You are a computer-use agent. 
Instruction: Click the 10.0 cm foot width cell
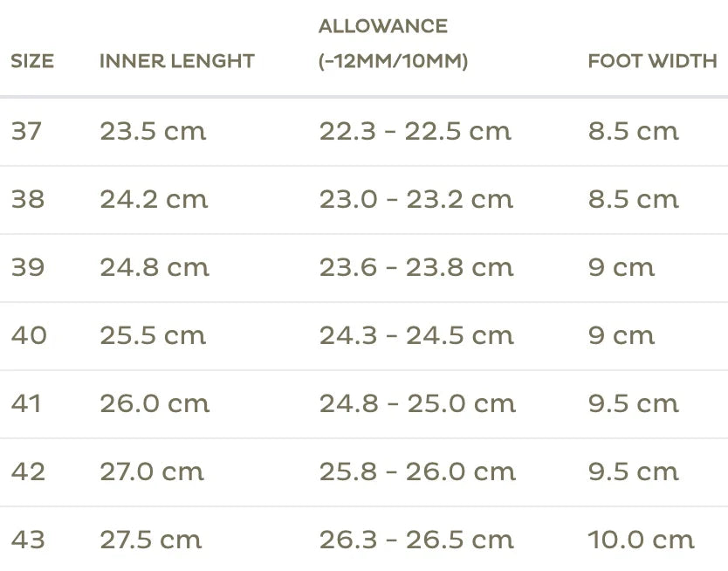(641, 540)
